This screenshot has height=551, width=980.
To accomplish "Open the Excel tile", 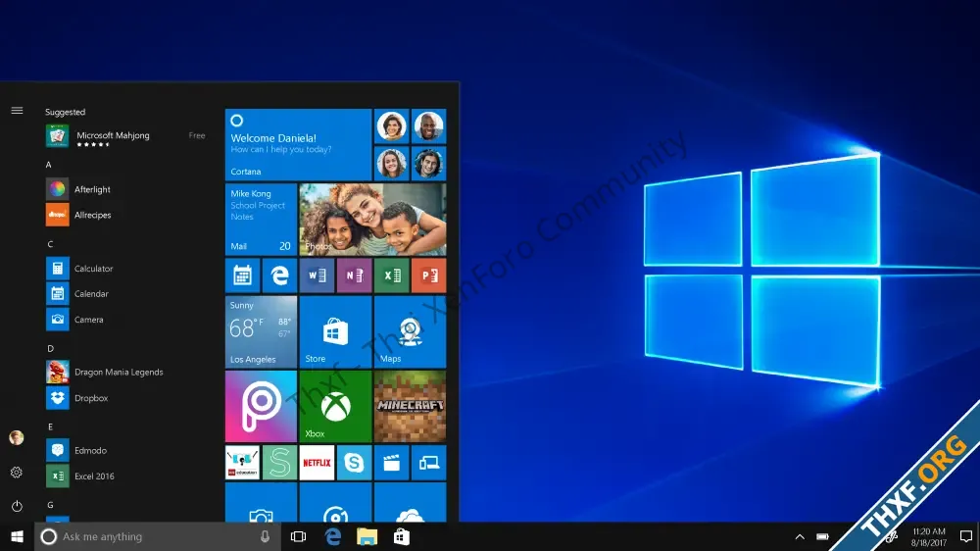I will (391, 275).
